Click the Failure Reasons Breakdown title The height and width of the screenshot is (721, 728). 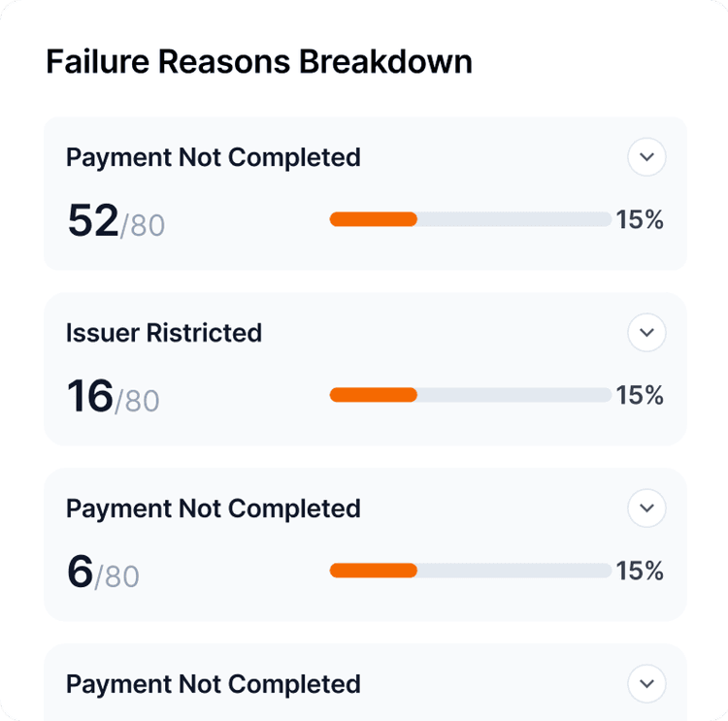click(x=259, y=62)
